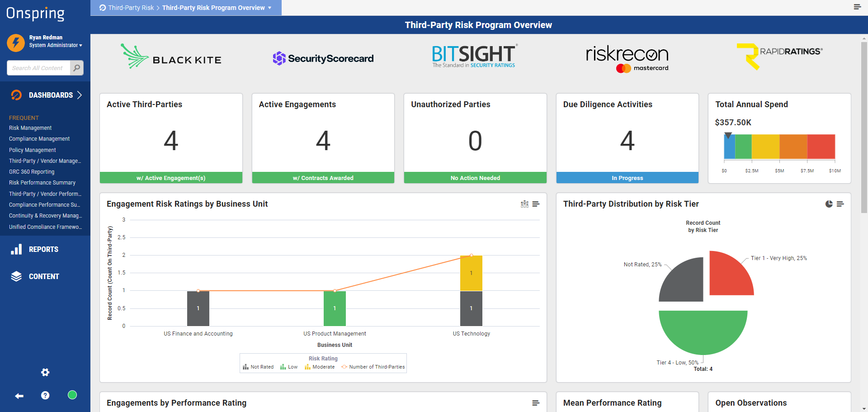
Task: Toggle Number of Third-Parties legend line
Action: [x=373, y=367]
